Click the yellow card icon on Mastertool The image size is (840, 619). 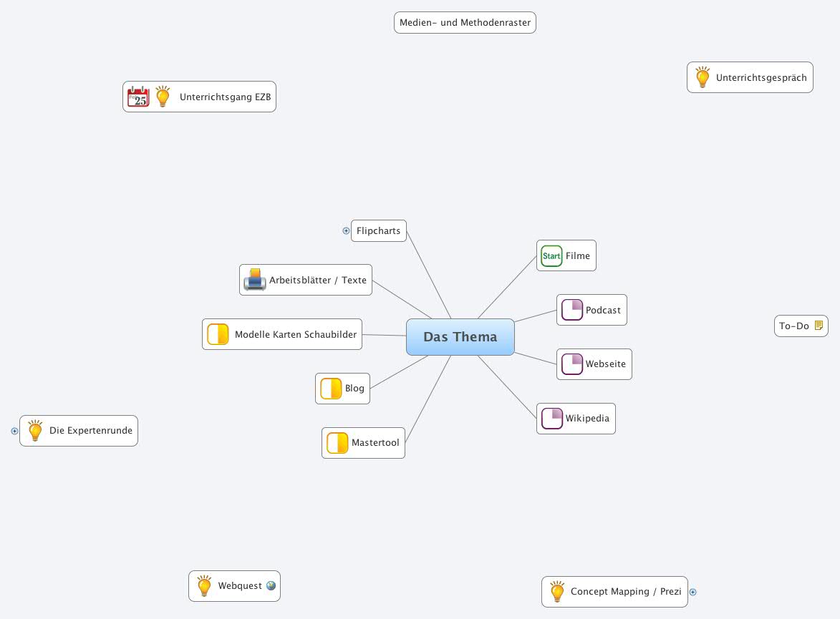[337, 442]
